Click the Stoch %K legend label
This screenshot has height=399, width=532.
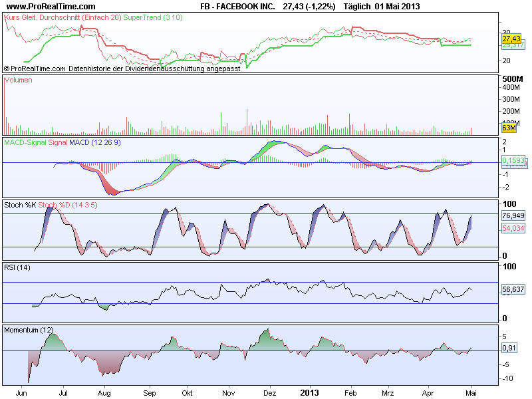pyautogui.click(x=20, y=205)
